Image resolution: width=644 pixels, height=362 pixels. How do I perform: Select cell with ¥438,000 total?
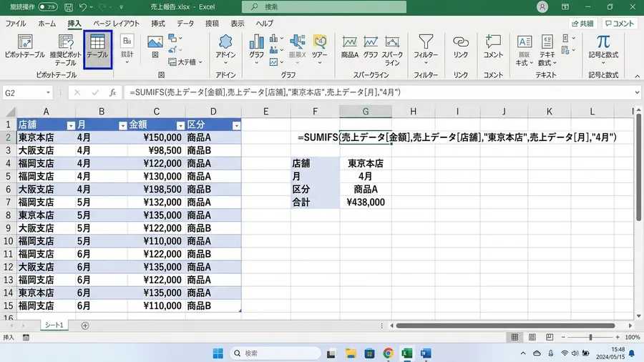click(x=366, y=202)
